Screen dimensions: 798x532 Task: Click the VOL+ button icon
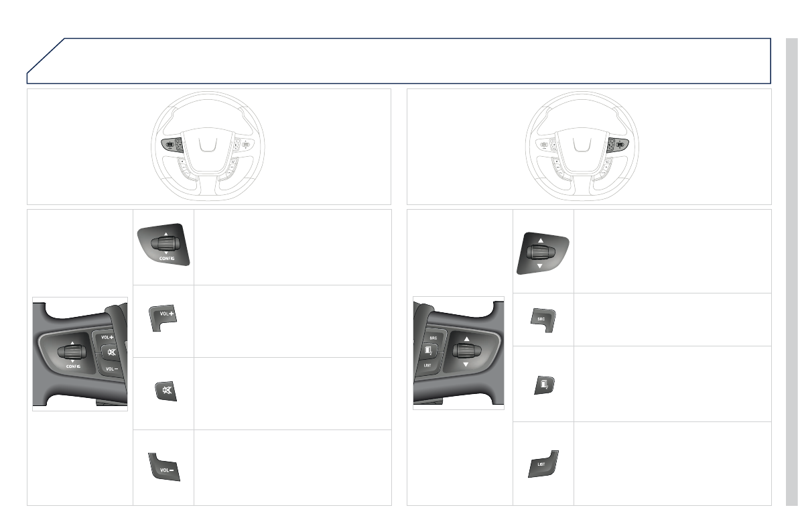click(164, 318)
